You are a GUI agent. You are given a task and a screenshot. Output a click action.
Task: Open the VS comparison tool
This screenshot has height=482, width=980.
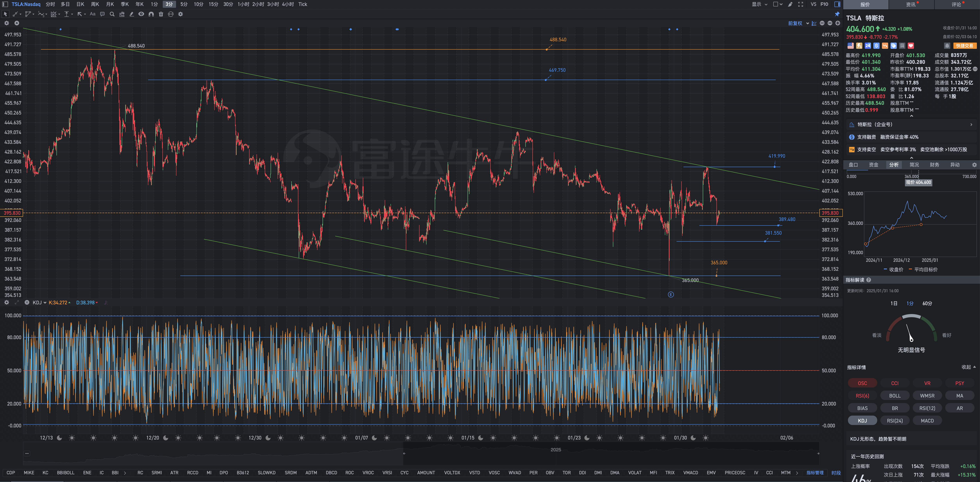click(813, 4)
